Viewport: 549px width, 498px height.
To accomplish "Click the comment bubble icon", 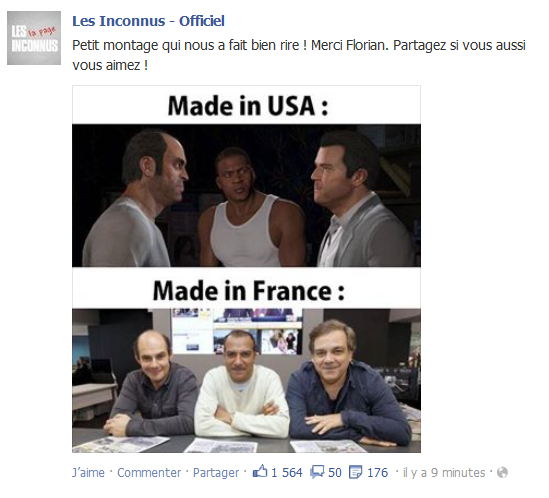I will click(x=317, y=472).
